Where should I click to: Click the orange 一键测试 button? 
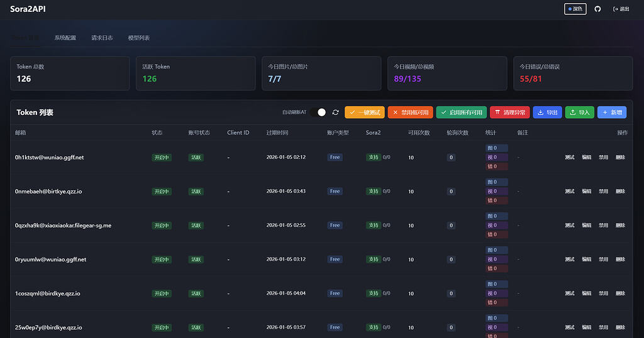click(x=365, y=112)
